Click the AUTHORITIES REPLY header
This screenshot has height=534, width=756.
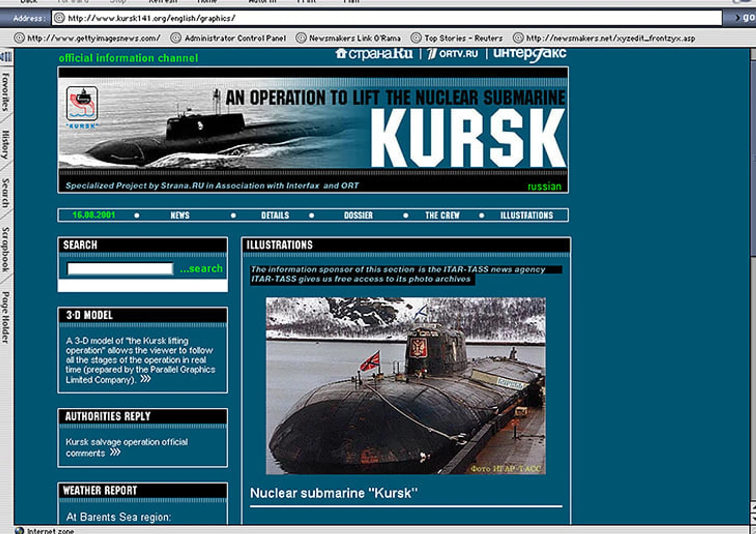click(142, 417)
